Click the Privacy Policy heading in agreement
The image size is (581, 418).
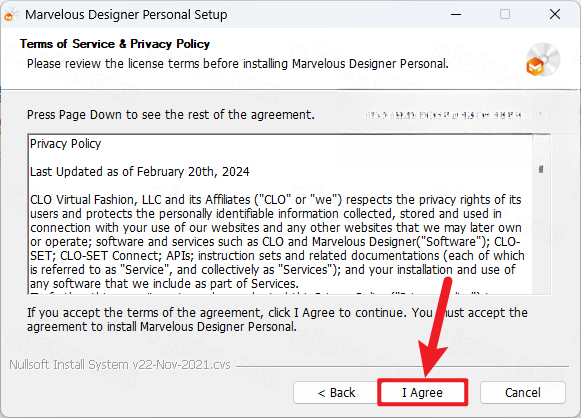click(66, 144)
